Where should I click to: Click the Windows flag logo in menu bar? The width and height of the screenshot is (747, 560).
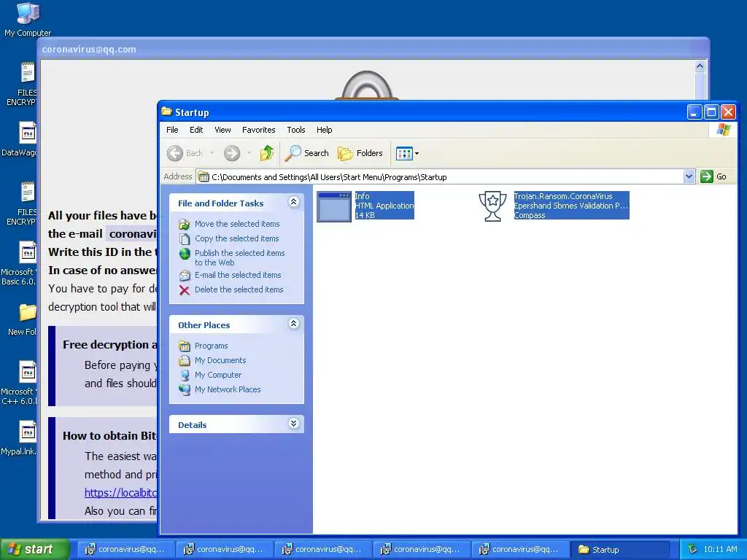(723, 130)
